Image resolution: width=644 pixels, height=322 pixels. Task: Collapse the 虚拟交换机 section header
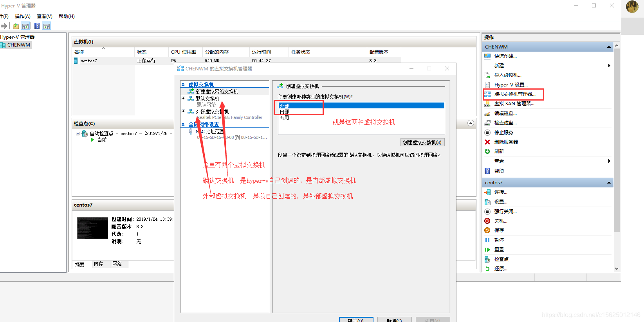click(183, 85)
